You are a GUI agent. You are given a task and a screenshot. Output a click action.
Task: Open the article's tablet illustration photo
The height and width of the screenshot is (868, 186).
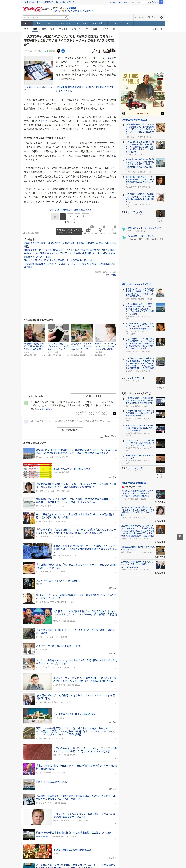coord(39,70)
